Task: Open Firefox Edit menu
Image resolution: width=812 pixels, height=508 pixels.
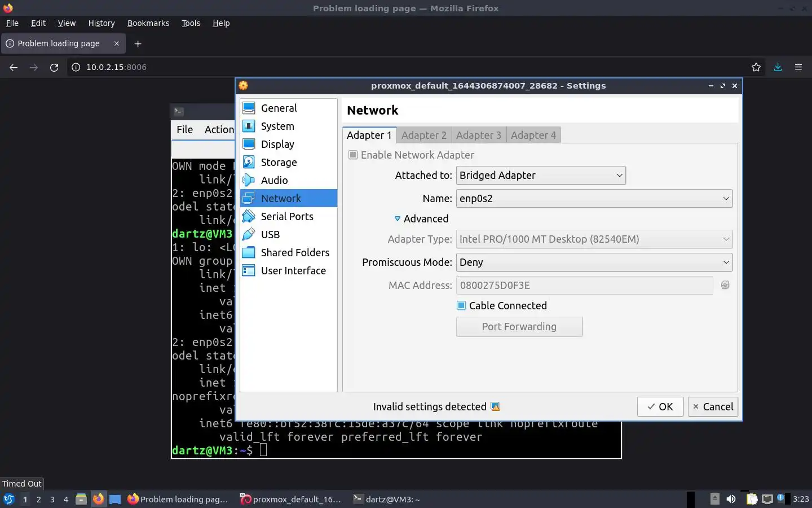Action: point(38,23)
